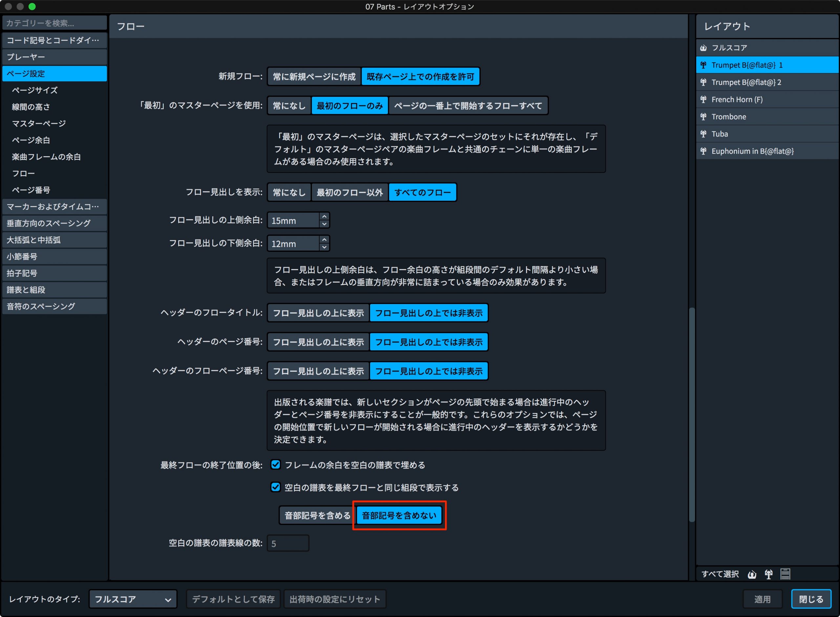Toggle 空白の譜表を最終フローと同じ組段で表示する checkbox
This screenshot has height=617, width=840.
click(x=276, y=487)
